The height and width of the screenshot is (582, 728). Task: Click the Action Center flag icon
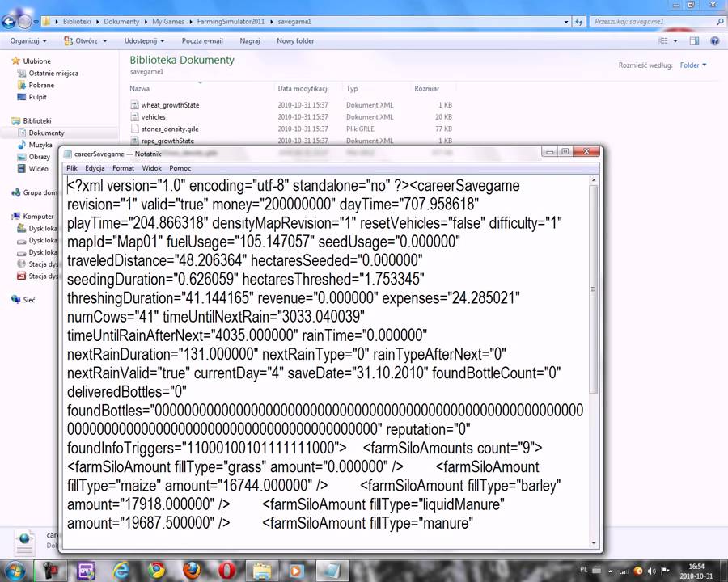[x=666, y=571]
